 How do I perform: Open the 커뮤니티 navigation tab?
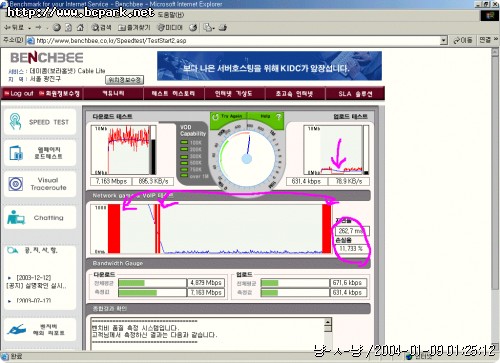pyautogui.click(x=113, y=94)
